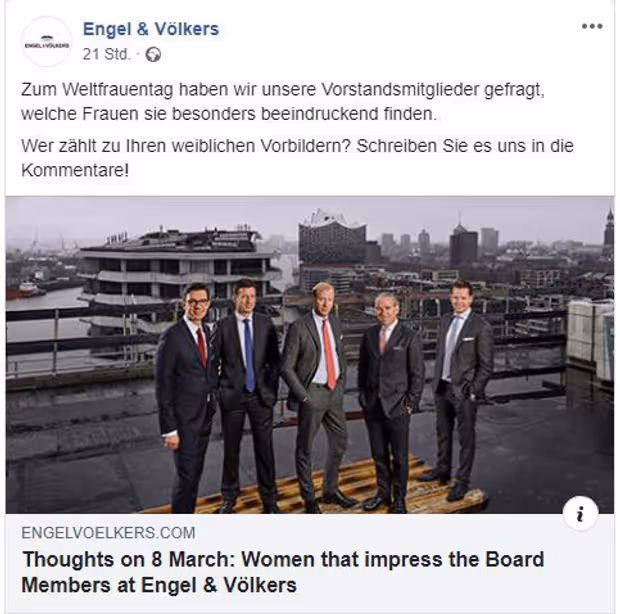Open 'Thoughts on 8 March' article headline
Image resolution: width=620 pixels, height=614 pixels.
coord(283,572)
